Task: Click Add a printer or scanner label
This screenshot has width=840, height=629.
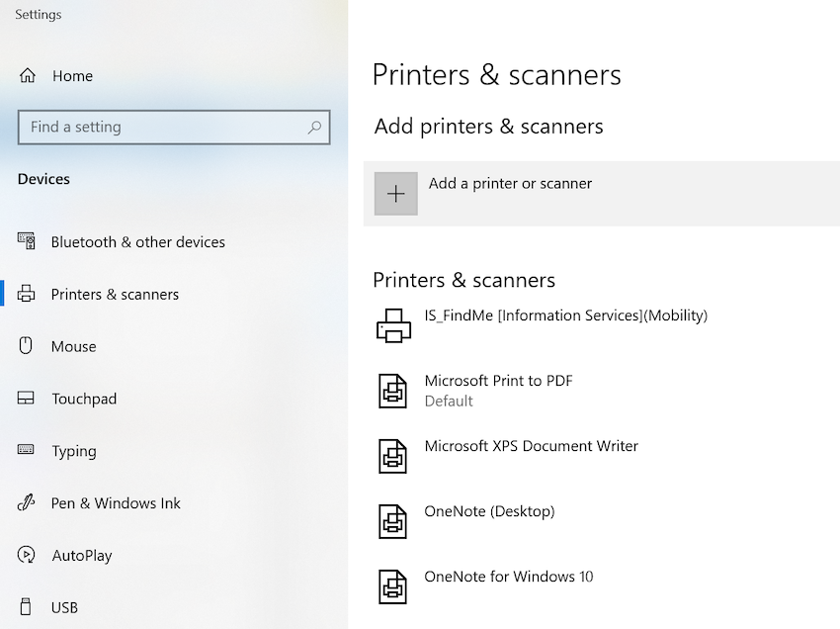Action: [x=510, y=183]
